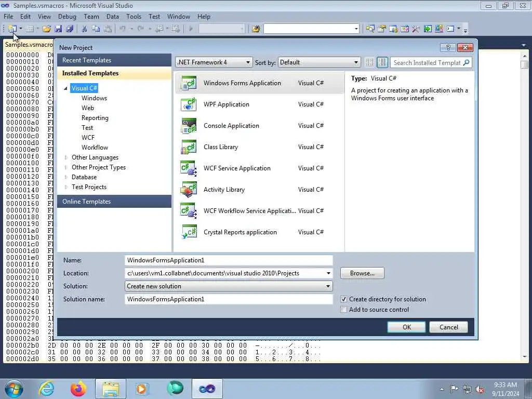Click the search magnifier icon in New Project

[466, 62]
